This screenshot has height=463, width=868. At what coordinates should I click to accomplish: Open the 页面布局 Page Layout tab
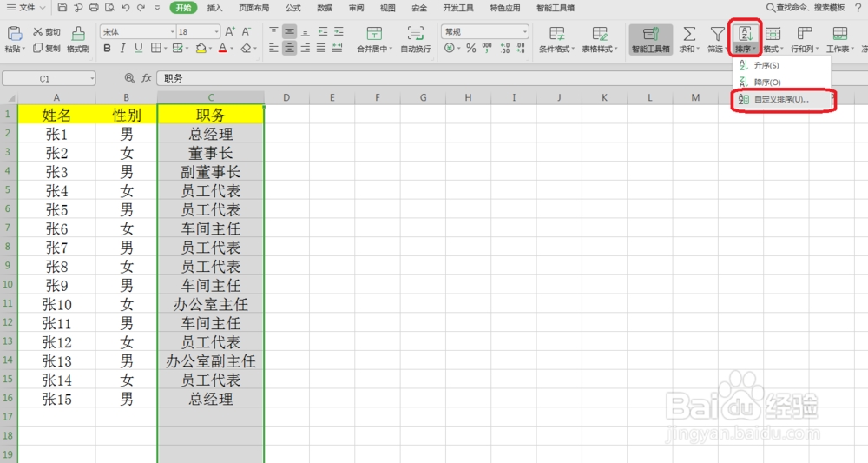pos(253,8)
